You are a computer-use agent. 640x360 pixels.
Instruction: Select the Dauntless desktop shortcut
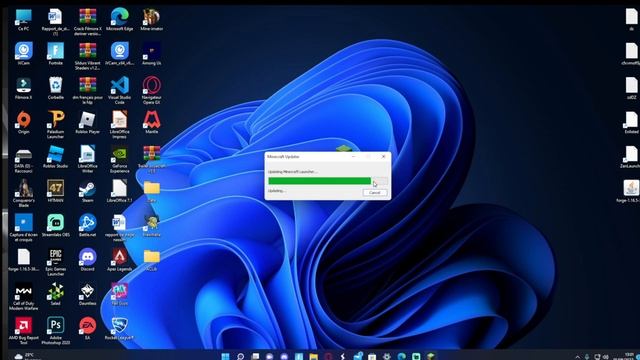[87, 294]
